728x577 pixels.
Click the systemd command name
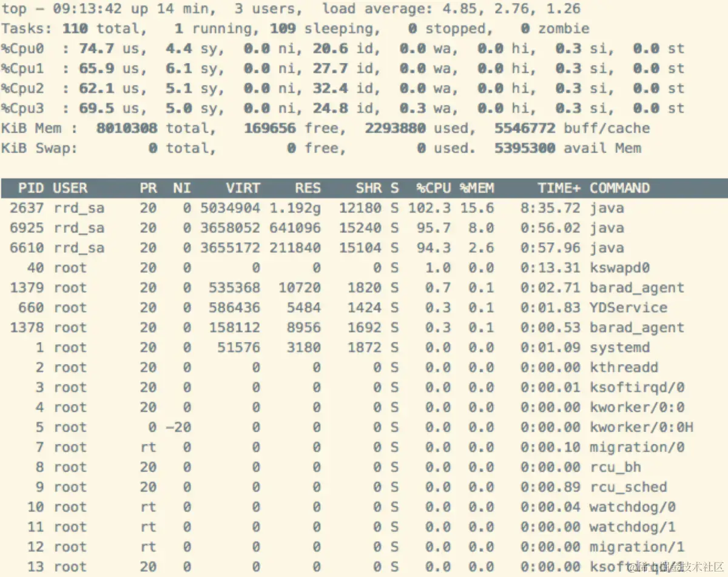tap(620, 348)
